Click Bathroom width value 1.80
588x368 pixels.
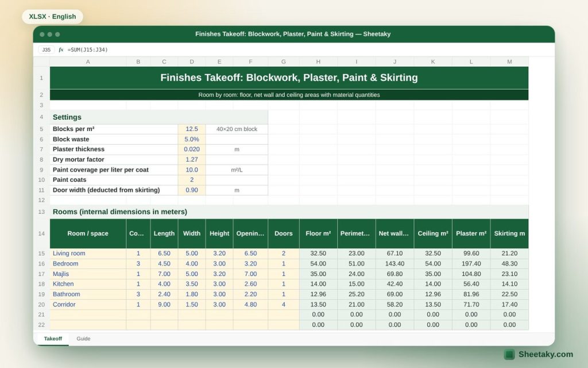(x=192, y=294)
